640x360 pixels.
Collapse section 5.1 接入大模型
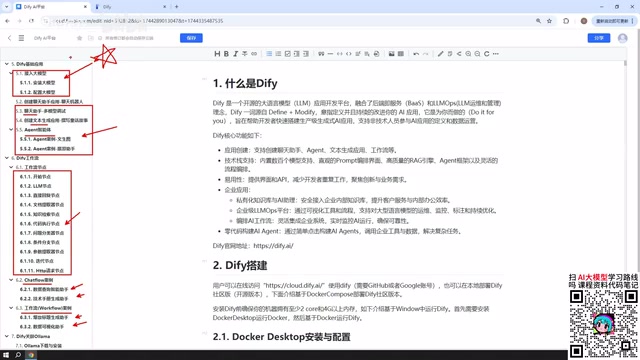click(11, 73)
